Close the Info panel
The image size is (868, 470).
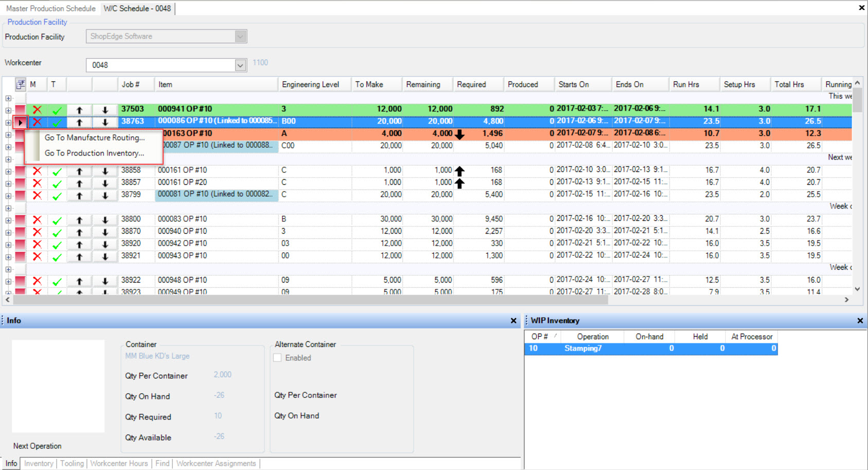pyautogui.click(x=513, y=321)
